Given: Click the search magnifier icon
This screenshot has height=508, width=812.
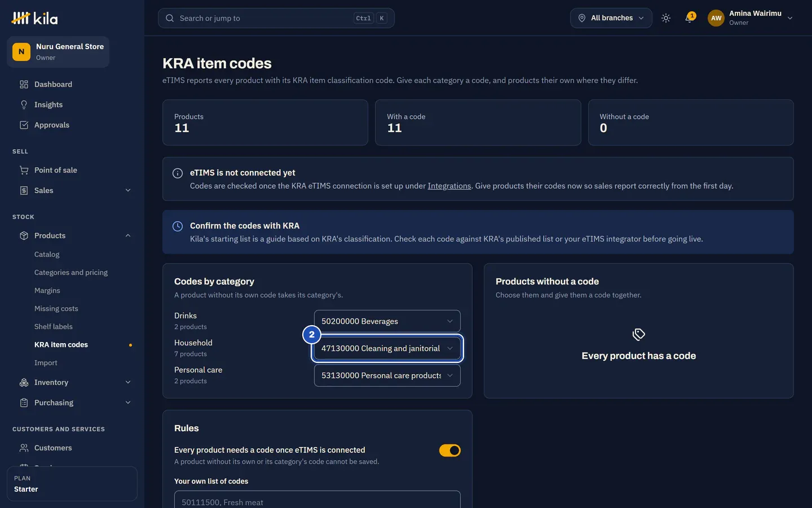Looking at the screenshot, I should click(x=170, y=18).
